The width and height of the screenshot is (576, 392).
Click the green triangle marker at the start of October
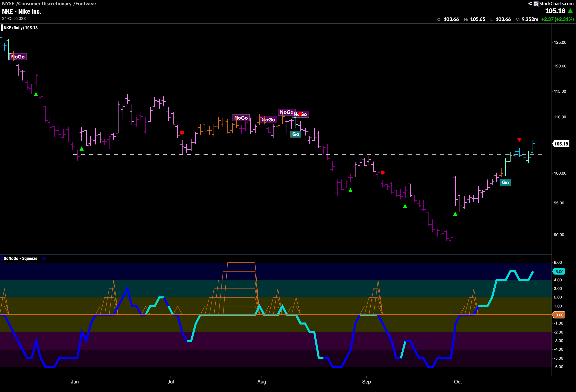coord(455,214)
